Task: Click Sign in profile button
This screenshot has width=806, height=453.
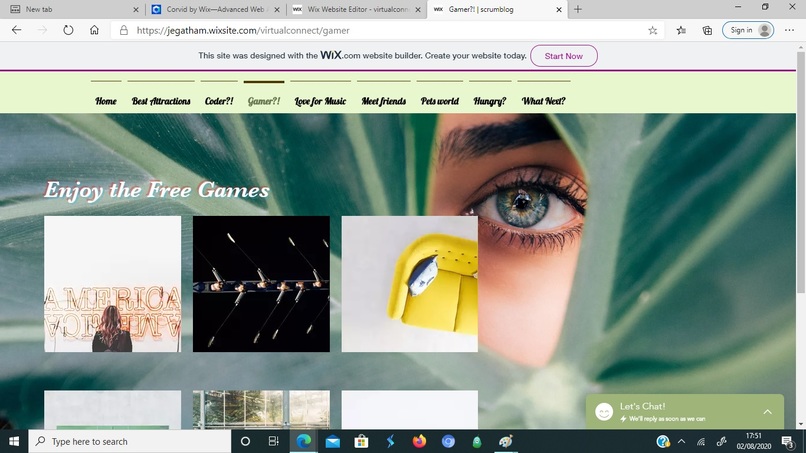Action: click(748, 30)
